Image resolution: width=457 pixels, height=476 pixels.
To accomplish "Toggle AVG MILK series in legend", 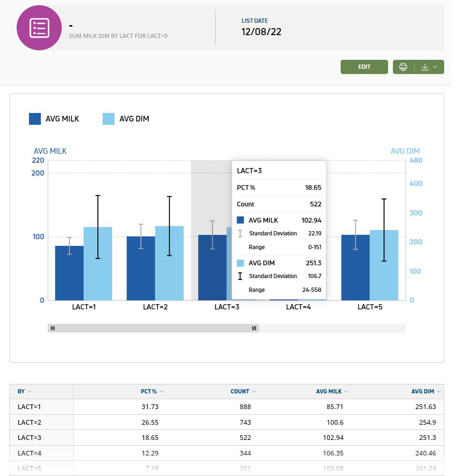I will click(x=54, y=119).
